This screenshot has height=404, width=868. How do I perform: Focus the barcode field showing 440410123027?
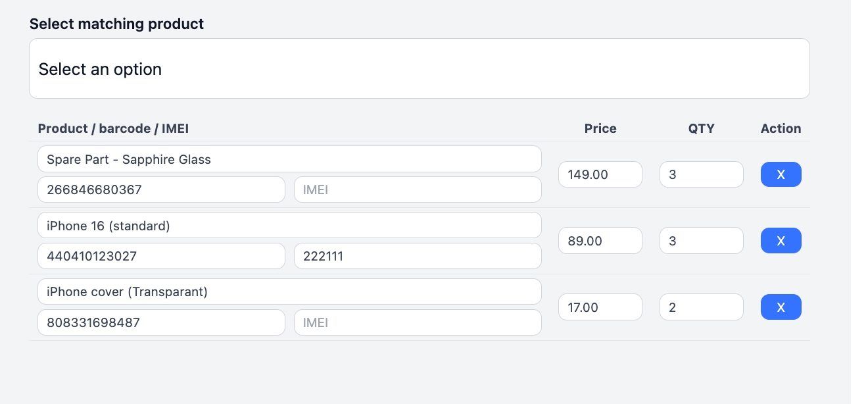pyautogui.click(x=161, y=257)
